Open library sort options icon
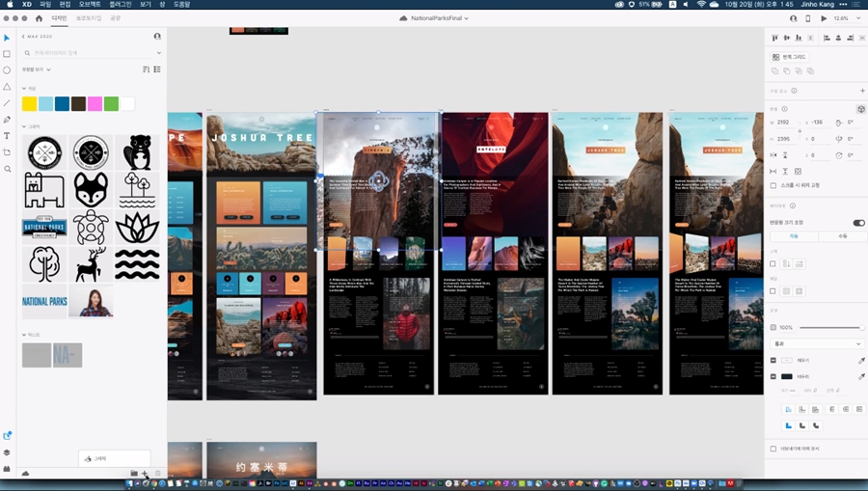The image size is (868, 491). 146,69
